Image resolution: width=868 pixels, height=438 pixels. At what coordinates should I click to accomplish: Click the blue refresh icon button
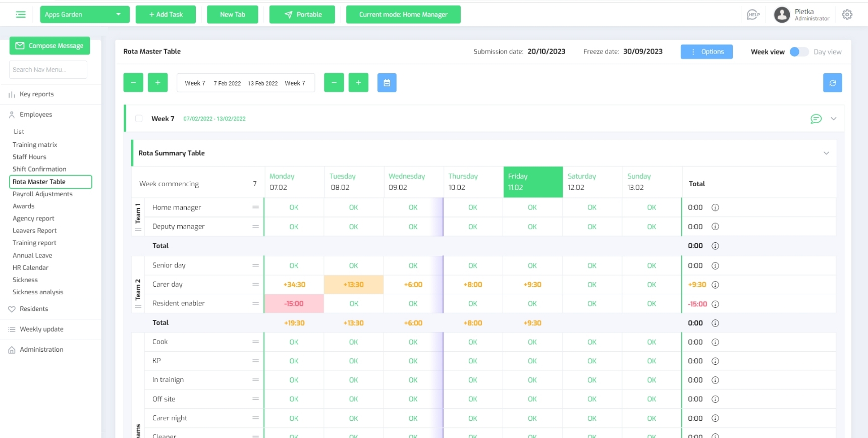(x=832, y=83)
